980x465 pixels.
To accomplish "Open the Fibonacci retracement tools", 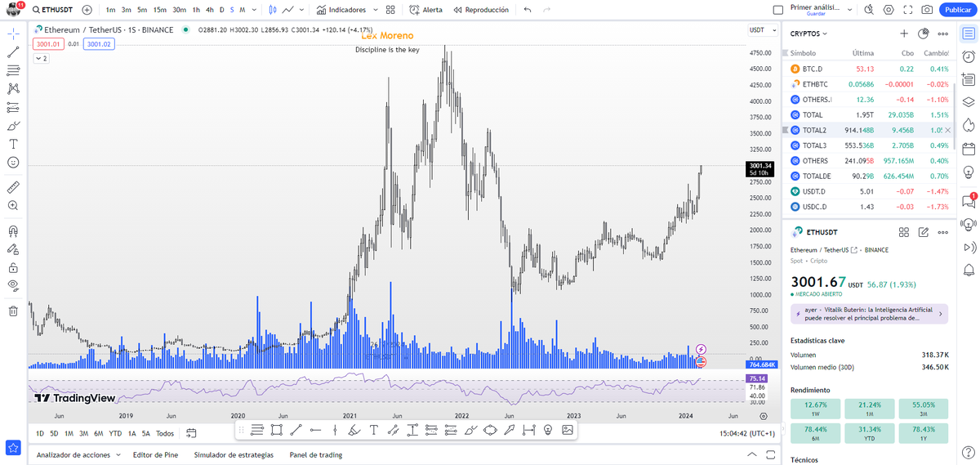I will click(x=13, y=70).
